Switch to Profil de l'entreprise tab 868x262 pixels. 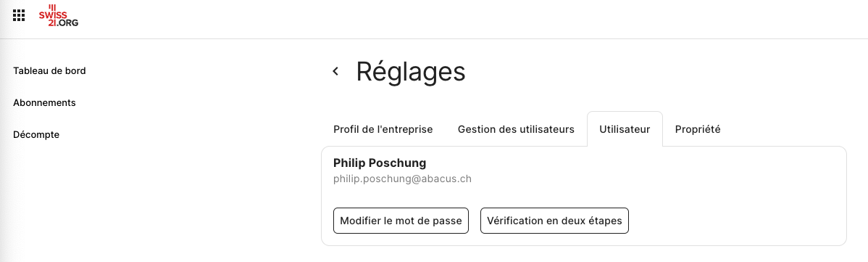point(383,129)
